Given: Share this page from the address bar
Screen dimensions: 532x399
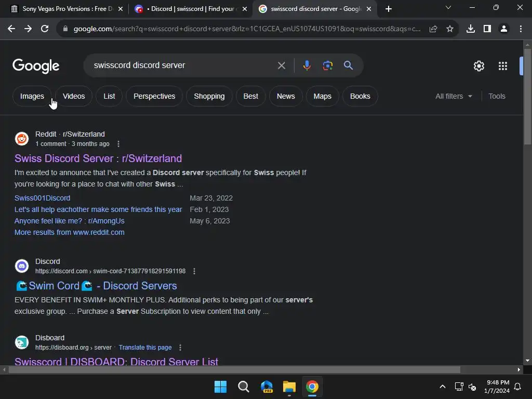Looking at the screenshot, I should pyautogui.click(x=433, y=29).
